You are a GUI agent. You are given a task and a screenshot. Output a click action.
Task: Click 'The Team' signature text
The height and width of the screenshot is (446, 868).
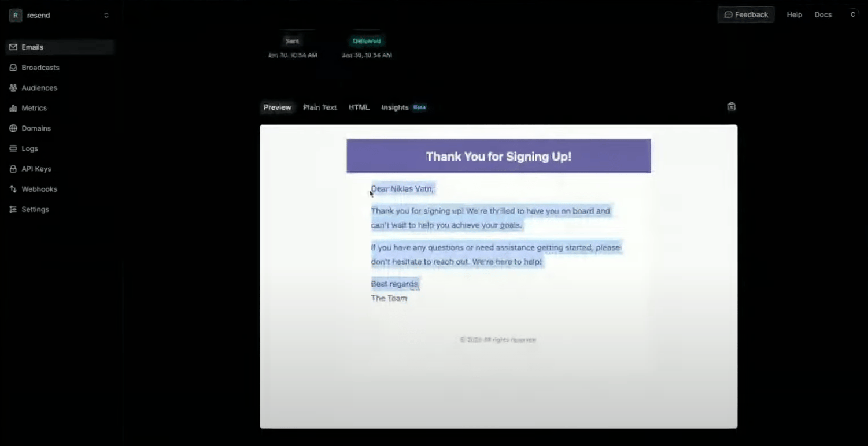tap(389, 298)
